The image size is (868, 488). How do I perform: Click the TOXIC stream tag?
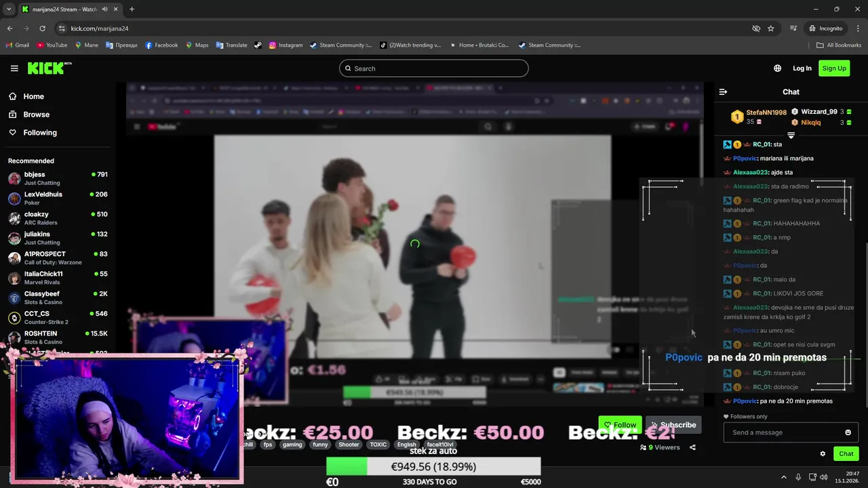(x=378, y=445)
